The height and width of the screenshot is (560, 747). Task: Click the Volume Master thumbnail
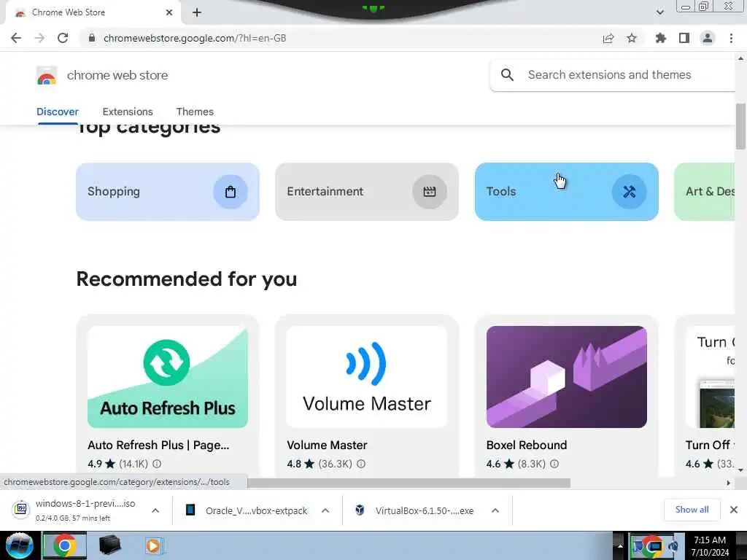367,377
